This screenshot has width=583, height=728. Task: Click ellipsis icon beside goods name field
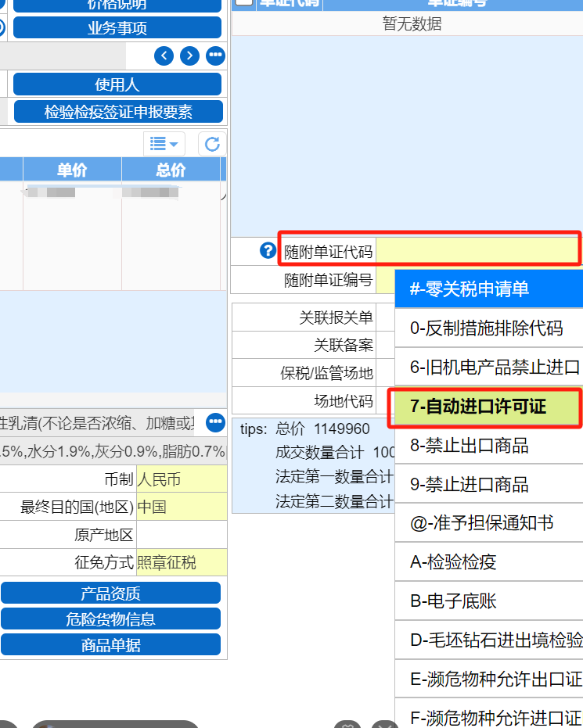pyautogui.click(x=215, y=423)
